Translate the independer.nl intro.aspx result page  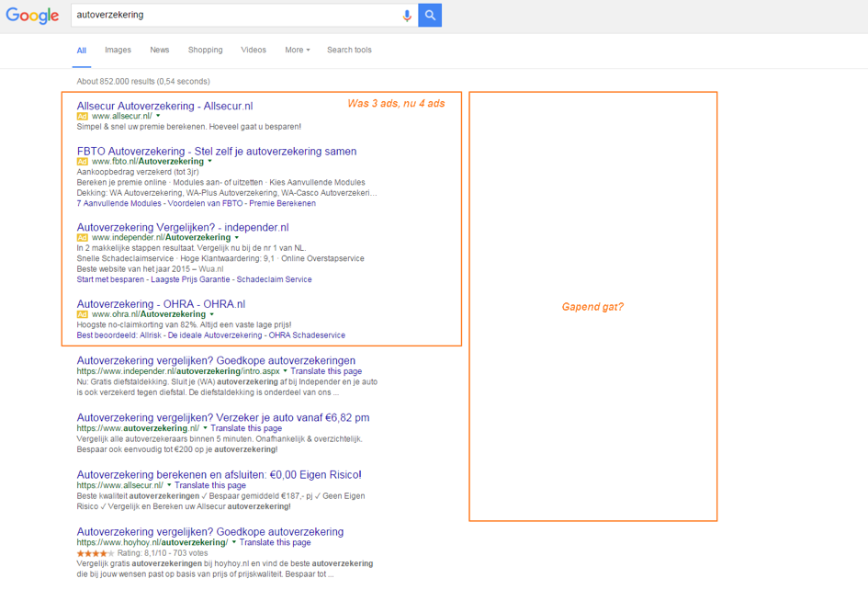coord(326,371)
